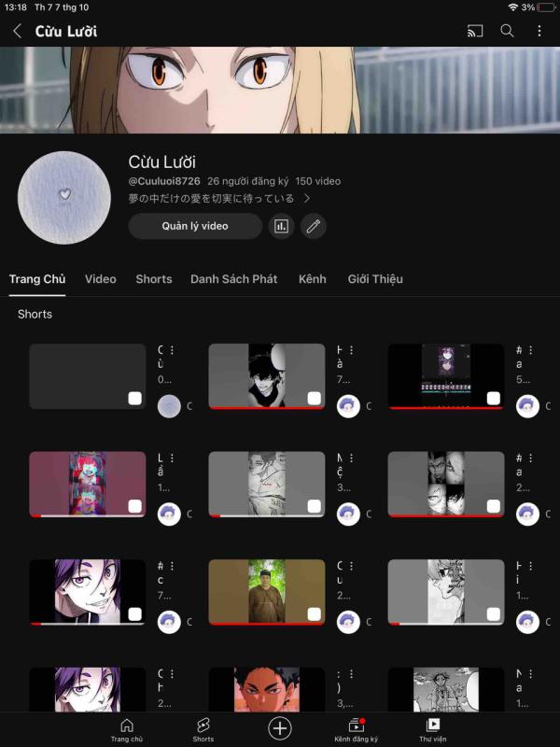This screenshot has height=747, width=560.
Task: Open the black-haired manga boy thumbnail
Action: pos(267,376)
